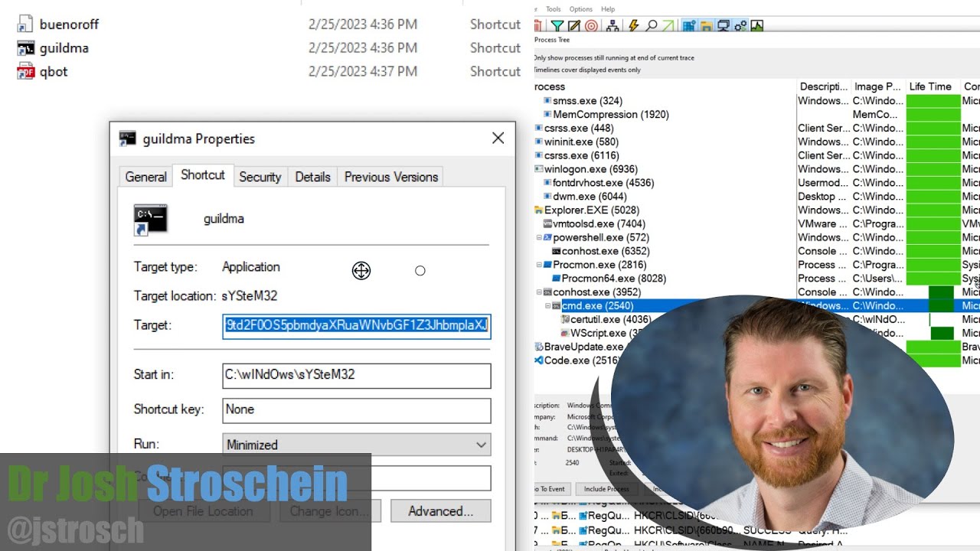Switch to the Security tab
This screenshot has height=551, width=980.
point(260,177)
